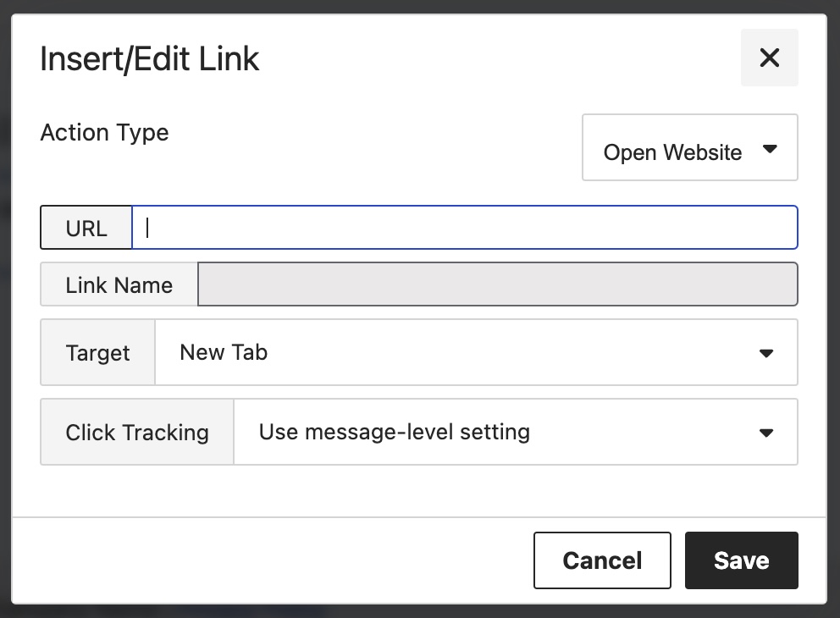The image size is (840, 618).
Task: Click the Target dropdown caret arrow
Action: [x=766, y=353]
